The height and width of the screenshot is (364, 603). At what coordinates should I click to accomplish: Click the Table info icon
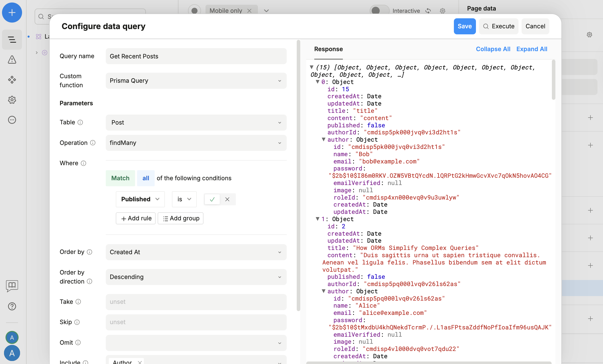pyautogui.click(x=80, y=122)
